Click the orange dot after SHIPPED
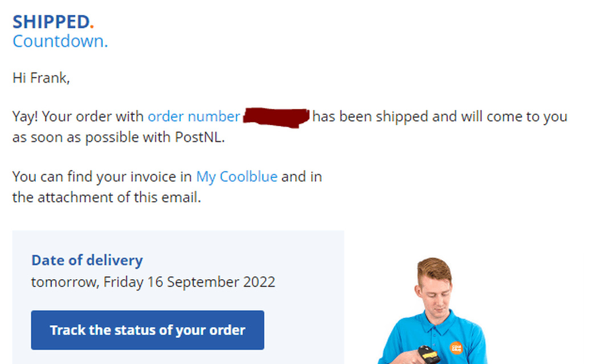The width and height of the screenshot is (601, 364). (92, 26)
